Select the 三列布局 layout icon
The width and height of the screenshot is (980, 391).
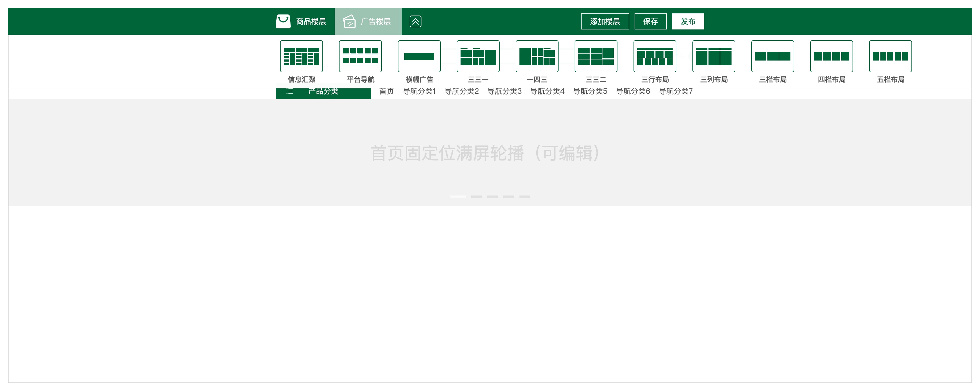point(714,56)
